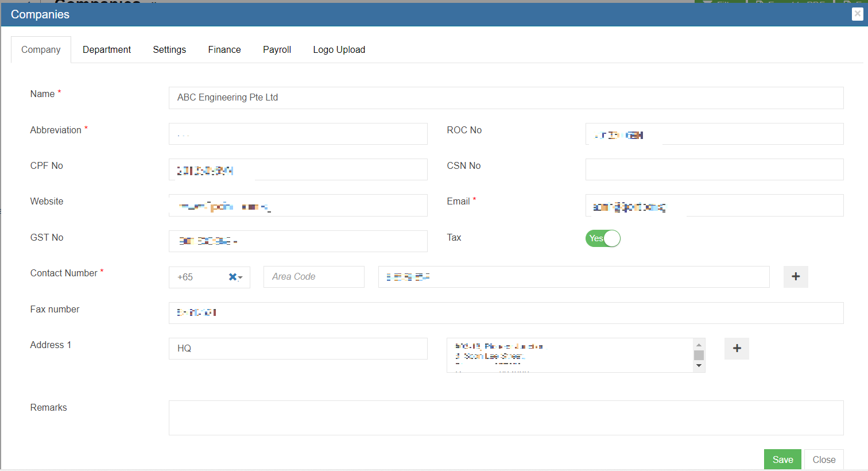Viewport: 868px width, 471px height.
Task: Click the Address 1 HQ label field
Action: coord(297,349)
